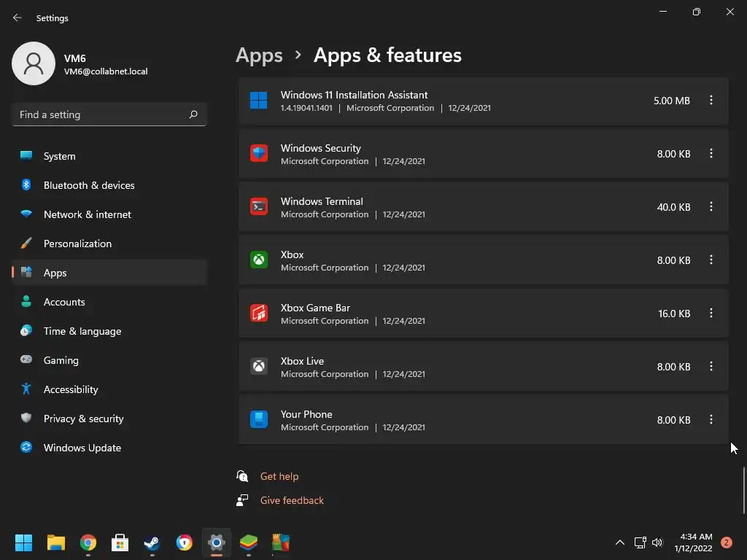Viewport: 747px width, 560px height.
Task: Click the network icon in system tray
Action: click(x=640, y=542)
